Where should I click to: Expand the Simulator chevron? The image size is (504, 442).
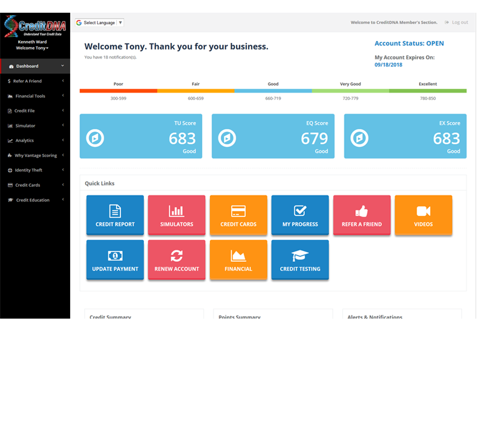click(63, 125)
